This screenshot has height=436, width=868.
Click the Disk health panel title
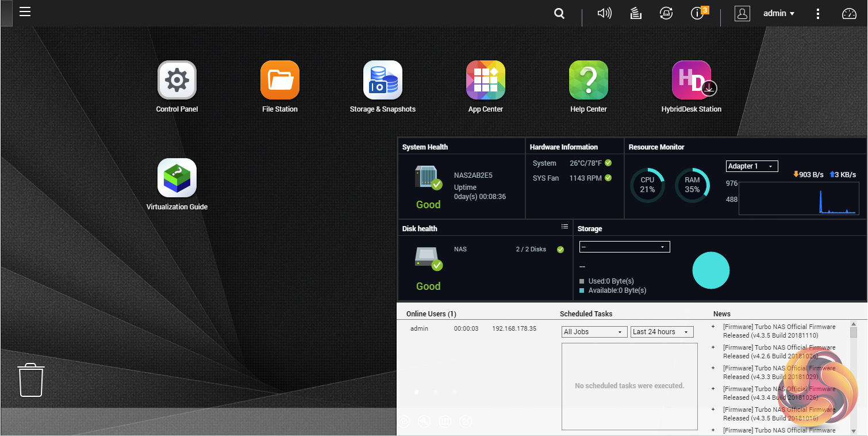click(420, 229)
